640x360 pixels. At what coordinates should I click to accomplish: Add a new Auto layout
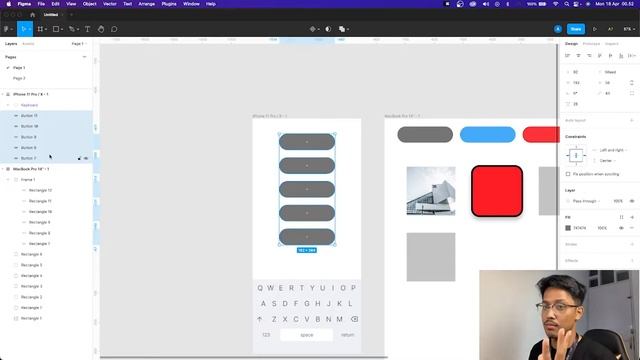point(632,120)
